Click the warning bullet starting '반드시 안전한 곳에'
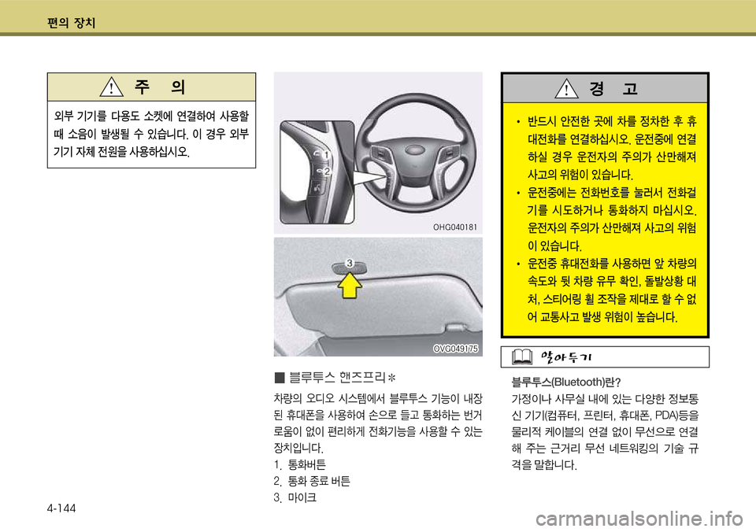The width and height of the screenshot is (756, 532). tap(606, 148)
